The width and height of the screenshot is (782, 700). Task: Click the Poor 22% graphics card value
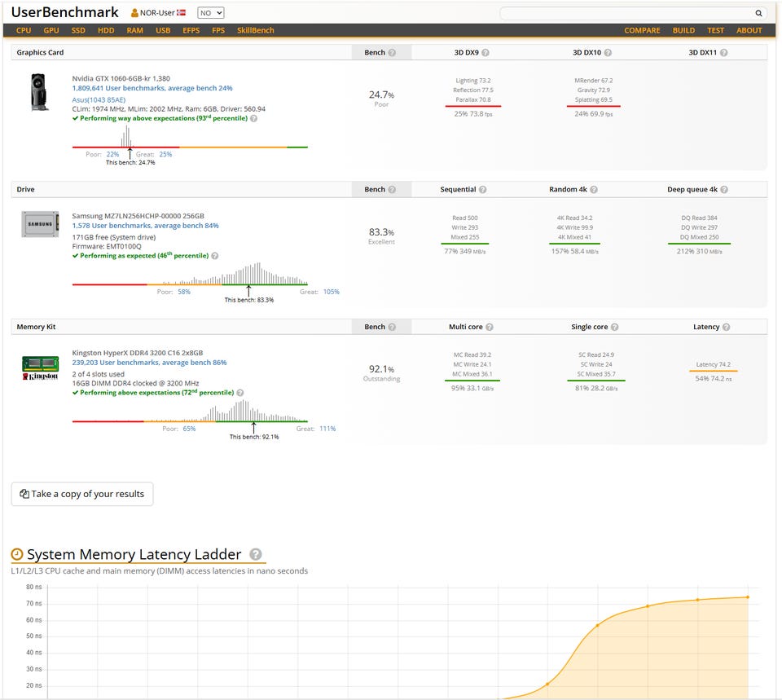pyautogui.click(x=112, y=155)
